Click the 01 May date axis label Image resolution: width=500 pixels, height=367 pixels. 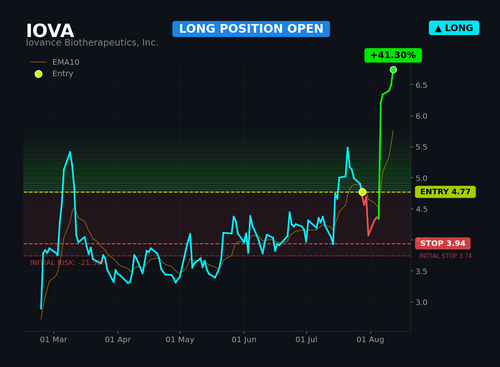coord(180,340)
